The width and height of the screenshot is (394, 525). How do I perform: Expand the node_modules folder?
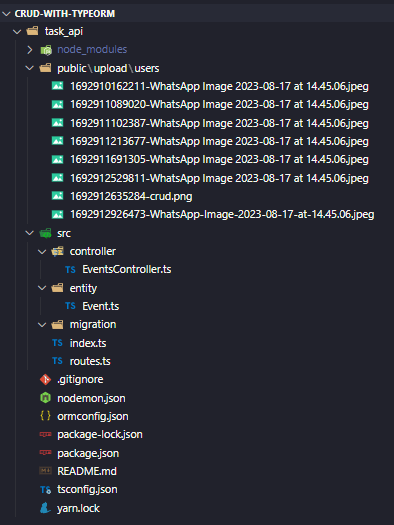pyautogui.click(x=30, y=50)
